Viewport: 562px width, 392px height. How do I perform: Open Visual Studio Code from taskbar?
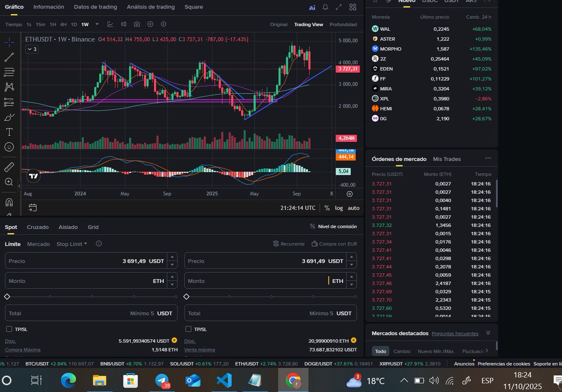[224, 381]
